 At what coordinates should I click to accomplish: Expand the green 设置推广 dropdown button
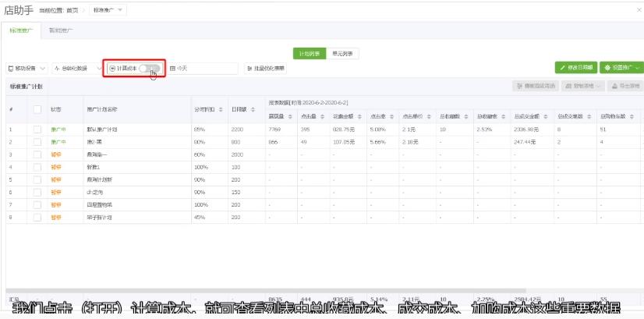[x=622, y=68]
